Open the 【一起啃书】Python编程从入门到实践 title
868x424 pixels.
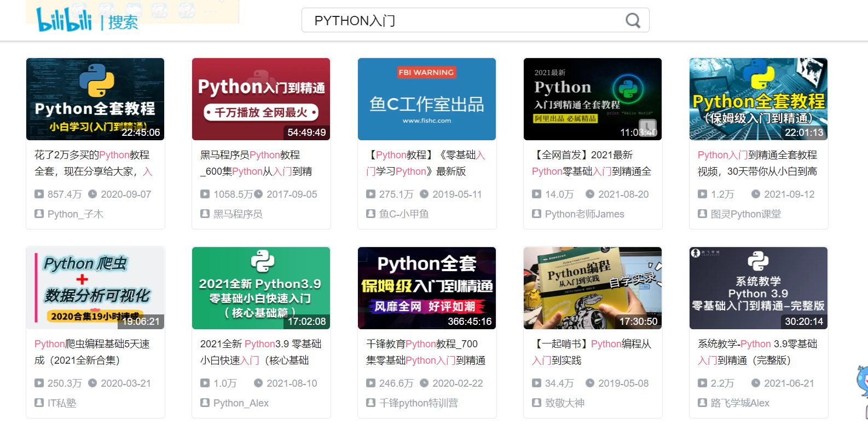pyautogui.click(x=592, y=352)
